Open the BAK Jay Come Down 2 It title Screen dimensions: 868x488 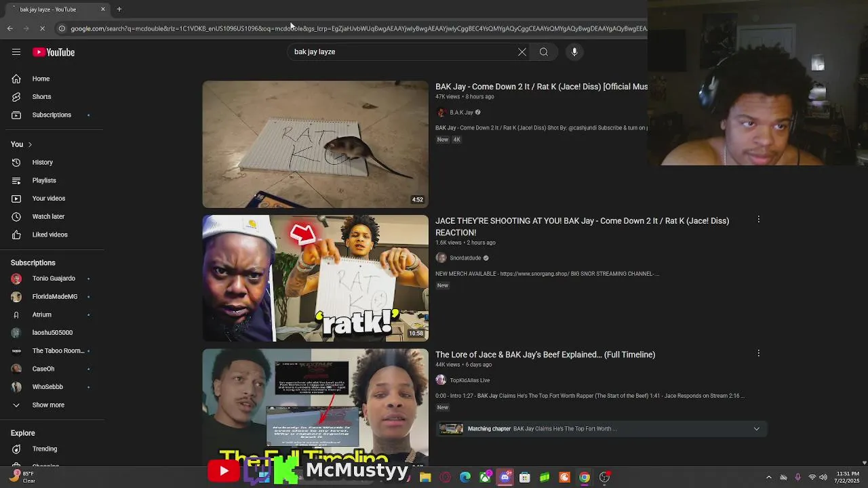(x=541, y=87)
